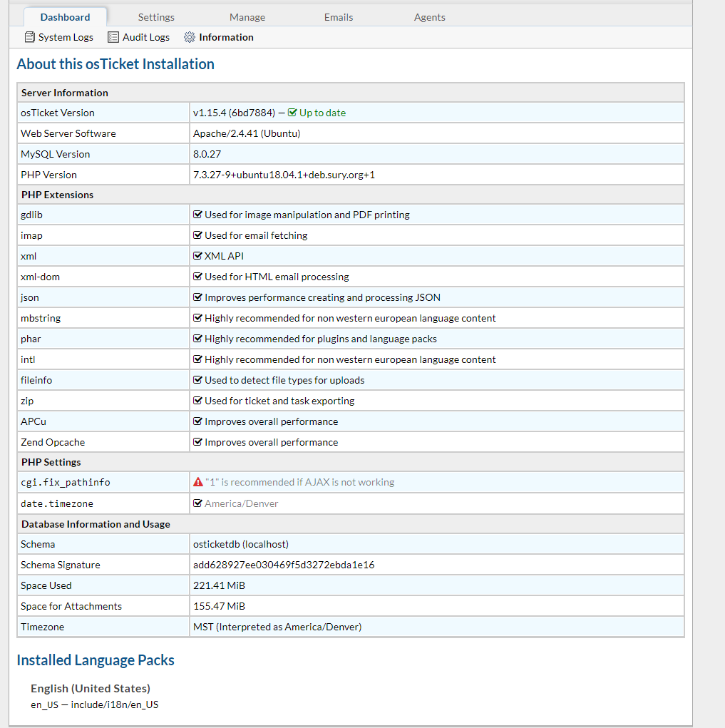Viewport: 725px width, 728px height.
Task: Click the attachments space value 155.47 MiB
Action: 219,606
